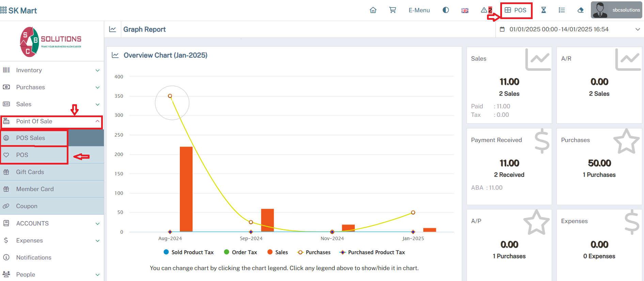Click the POS button in top bar
This screenshot has height=281, width=644.
516,10
